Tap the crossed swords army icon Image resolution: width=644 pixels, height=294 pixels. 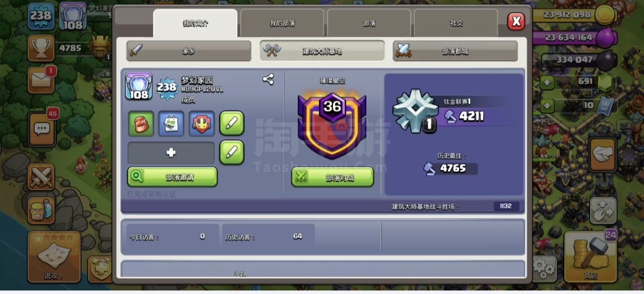coord(41,177)
